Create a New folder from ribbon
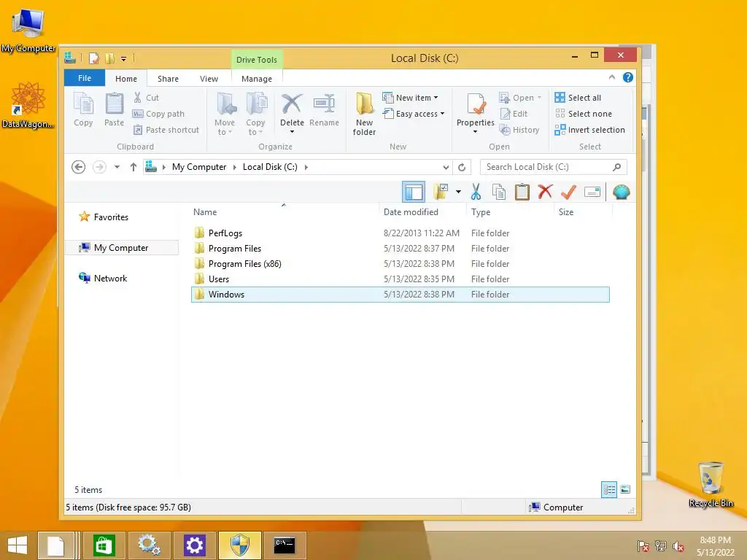747x560 pixels. [365, 114]
